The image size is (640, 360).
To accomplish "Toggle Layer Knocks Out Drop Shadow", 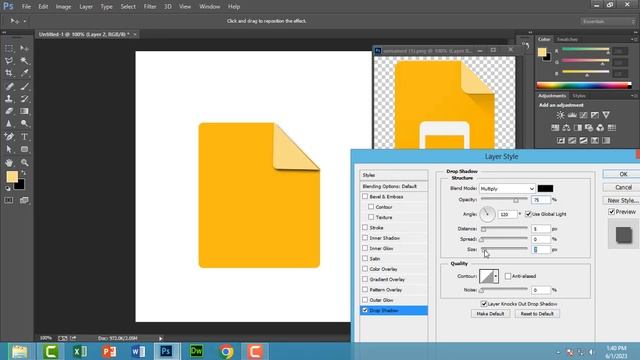I will (484, 304).
